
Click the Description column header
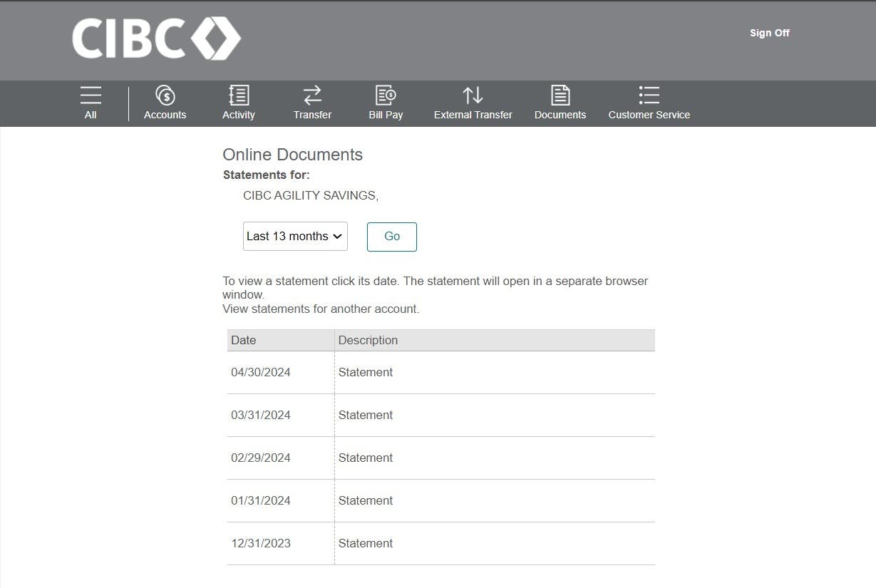coord(368,341)
